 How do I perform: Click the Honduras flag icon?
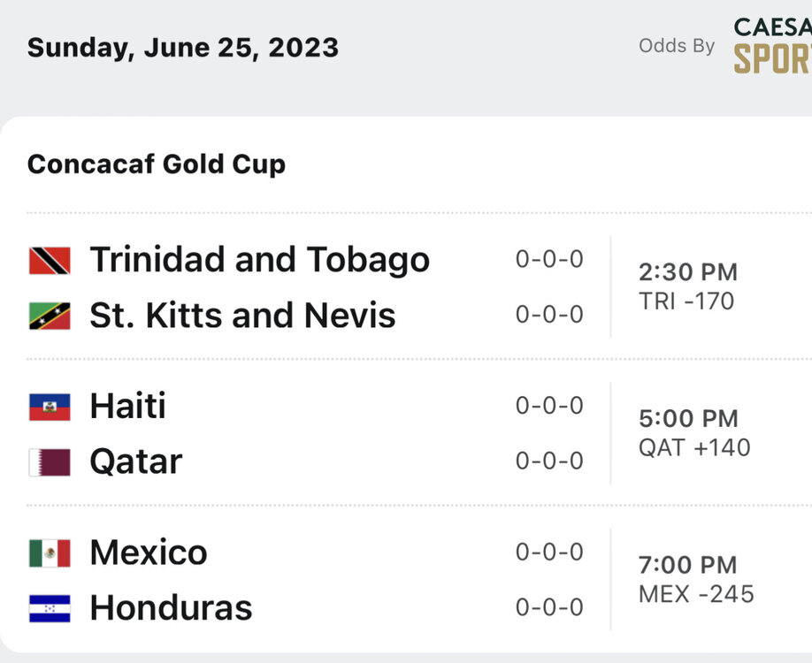click(50, 608)
